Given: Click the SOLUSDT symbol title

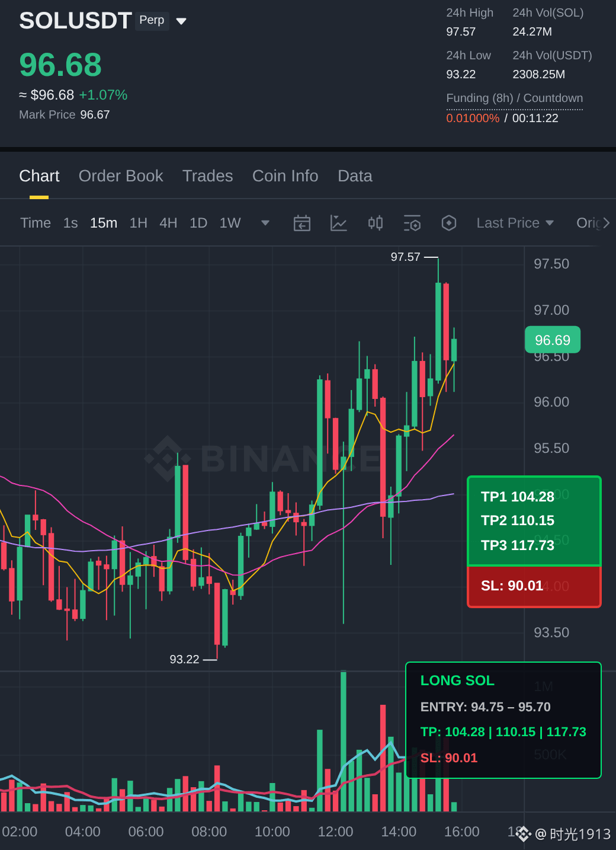Looking at the screenshot, I should 75,21.
